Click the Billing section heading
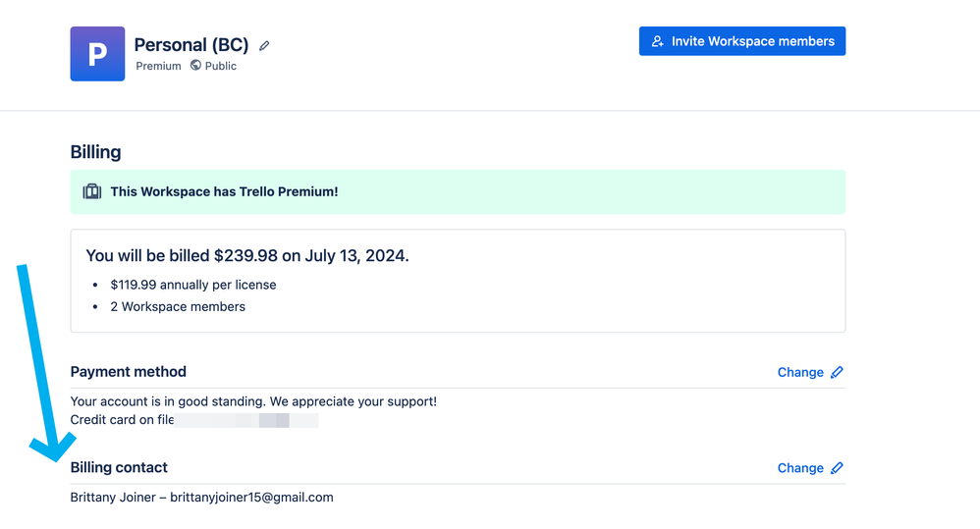Screen dimensions: 980x529 pyautogui.click(x=95, y=152)
